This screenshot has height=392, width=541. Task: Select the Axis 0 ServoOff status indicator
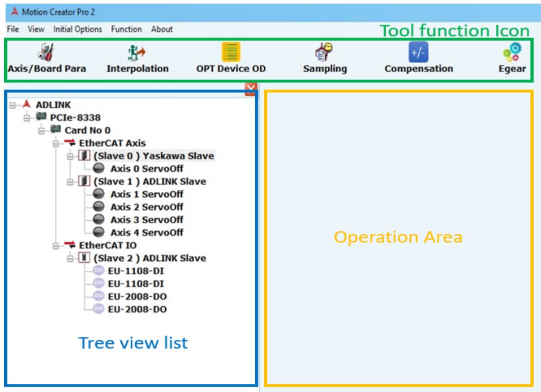coord(99,168)
